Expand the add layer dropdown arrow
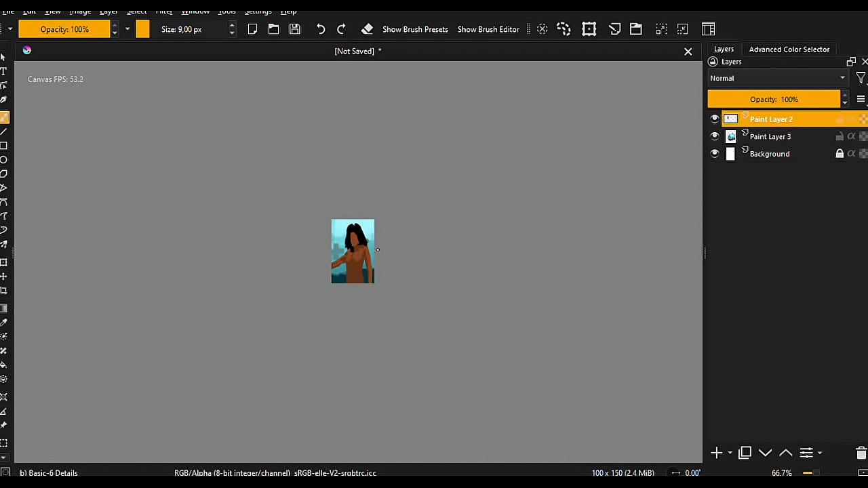 coord(730,453)
